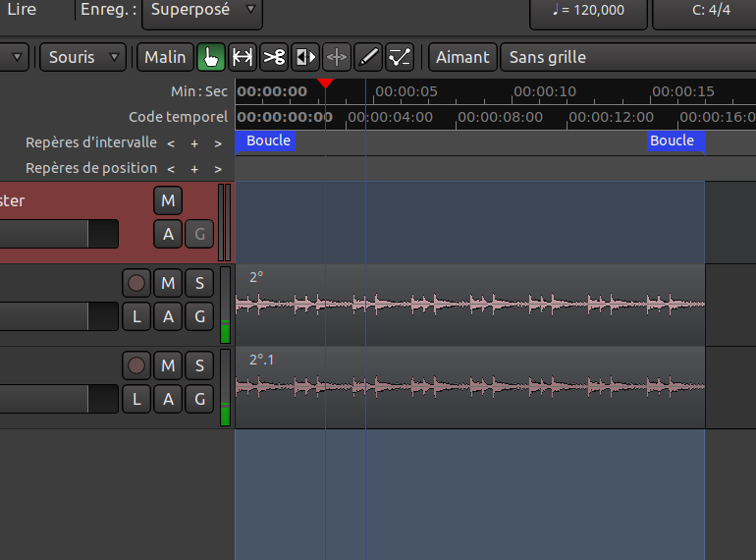Open the Souris edit point dropdown
756x560 pixels.
point(82,57)
